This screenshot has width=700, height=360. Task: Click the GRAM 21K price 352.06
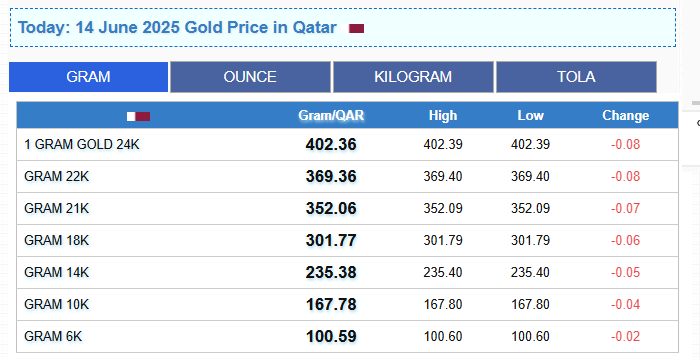(x=331, y=209)
